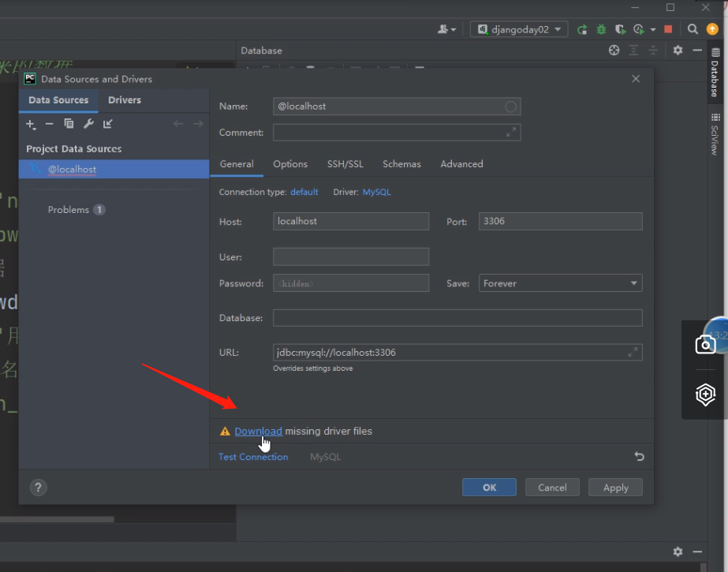Duplicate the selected data source

point(69,124)
